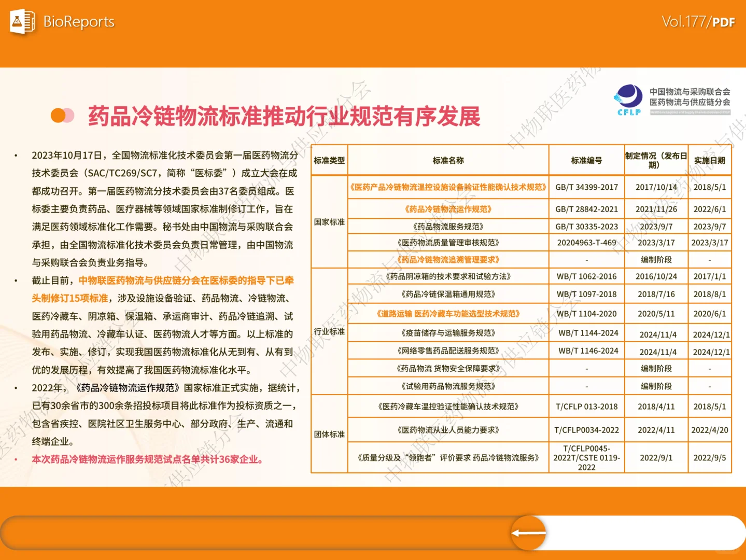Click the 标准类型 column header
The image size is (746, 560).
pos(329,161)
